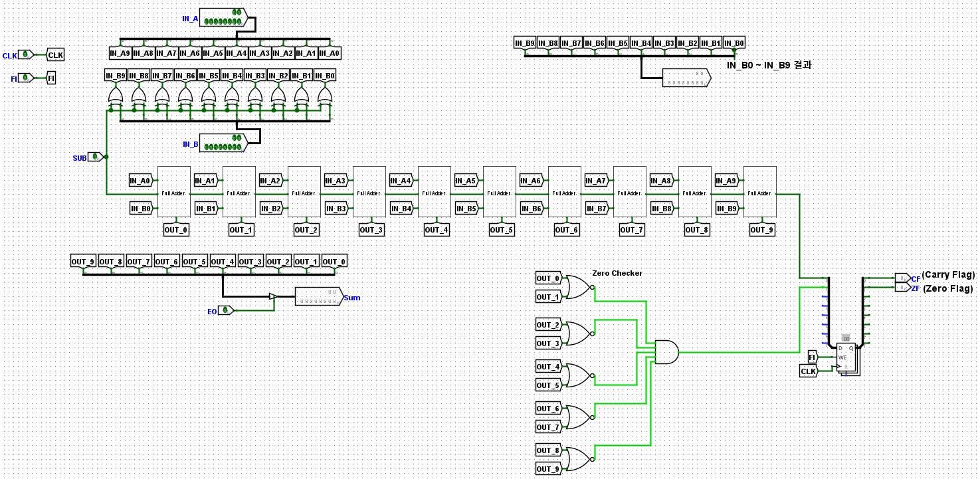980x481 pixels.
Task: Select the XOR gate under IN_B9
Action: tap(116, 97)
